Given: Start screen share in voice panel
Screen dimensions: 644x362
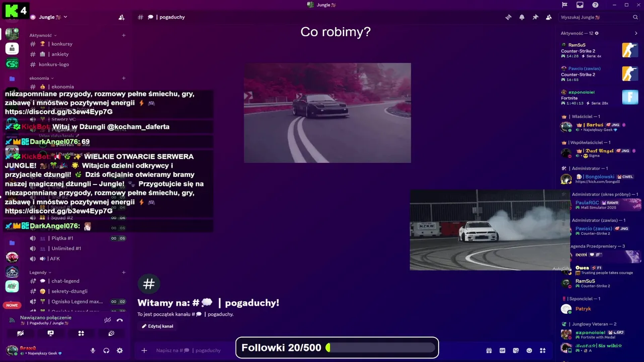Looking at the screenshot, I should click(50, 333).
